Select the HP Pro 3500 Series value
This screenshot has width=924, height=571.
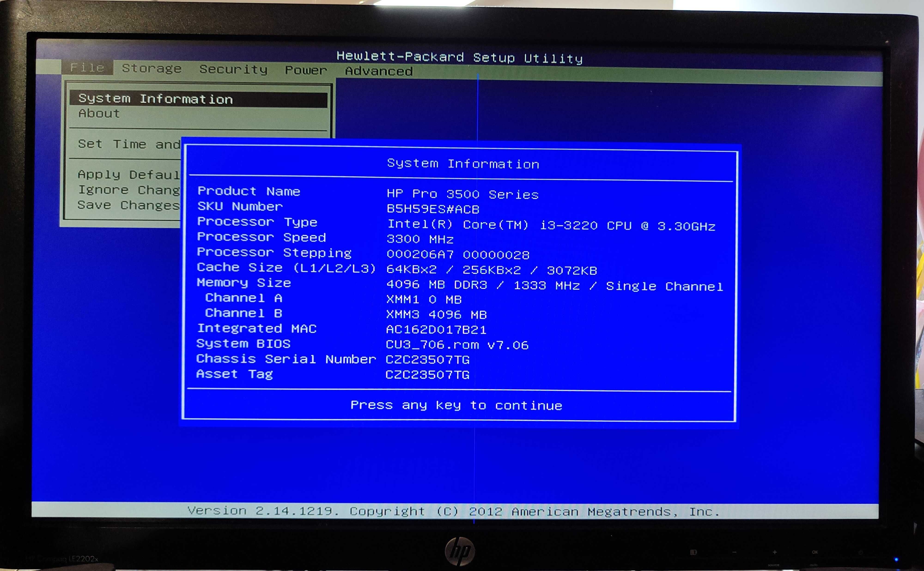coord(462,194)
